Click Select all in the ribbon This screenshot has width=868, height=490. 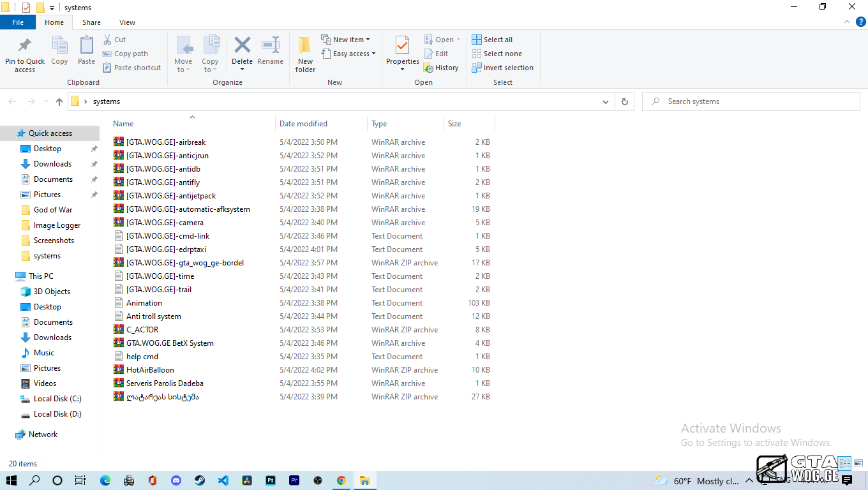492,40
